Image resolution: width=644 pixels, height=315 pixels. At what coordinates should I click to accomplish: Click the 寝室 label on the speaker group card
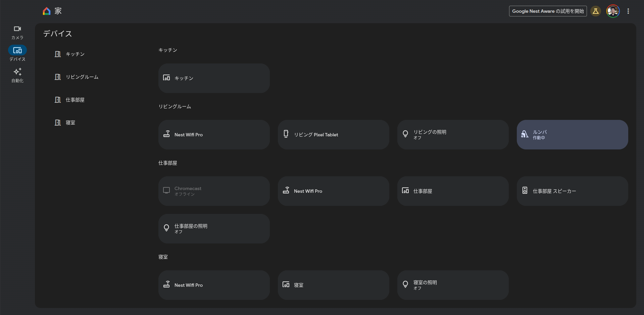click(x=299, y=285)
